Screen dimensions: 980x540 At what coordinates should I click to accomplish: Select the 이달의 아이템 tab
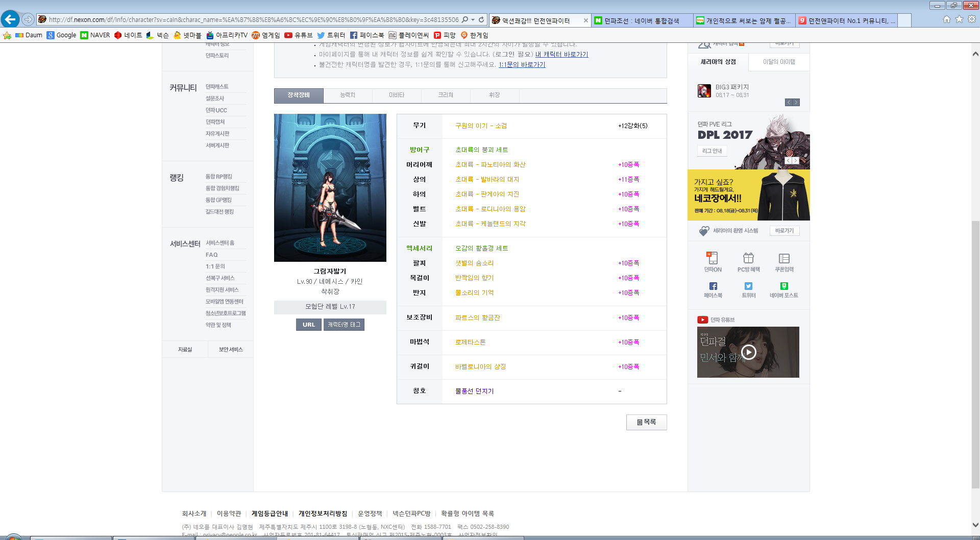coord(779,62)
